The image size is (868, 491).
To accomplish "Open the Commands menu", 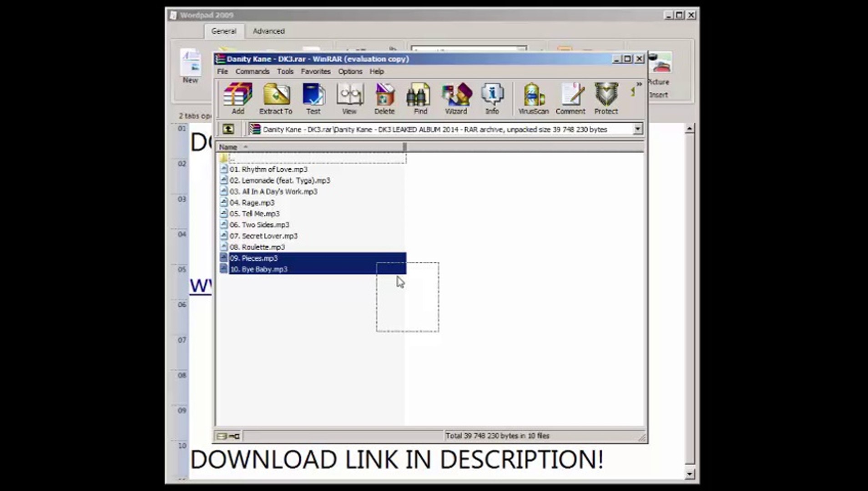I will (252, 71).
